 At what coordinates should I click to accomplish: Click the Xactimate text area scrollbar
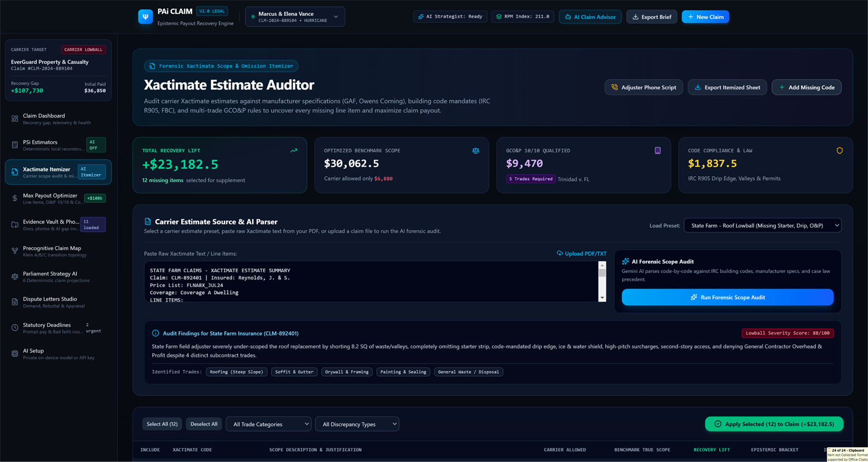tap(602, 281)
